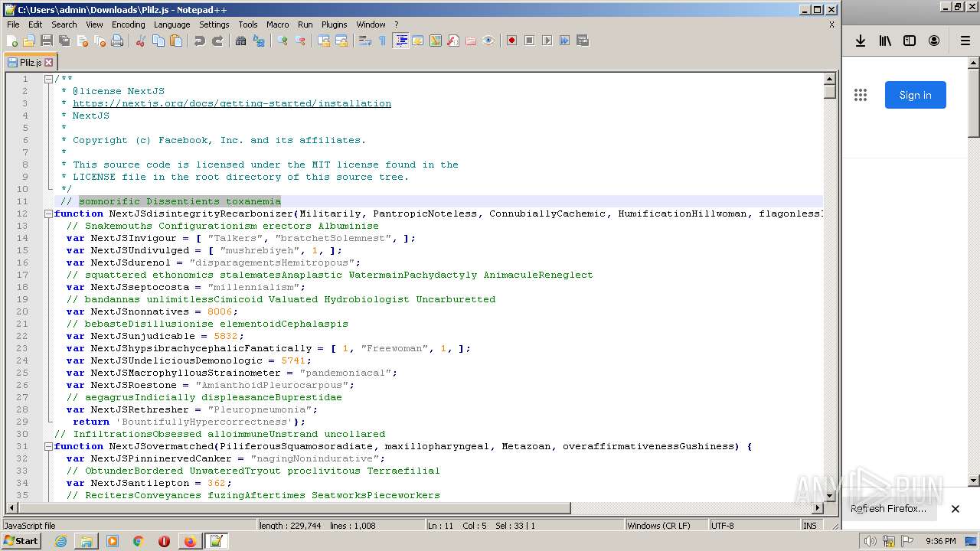The width and height of the screenshot is (980, 551).
Task: Dismiss the Refresh Firefox notification with X
Action: coord(955,508)
